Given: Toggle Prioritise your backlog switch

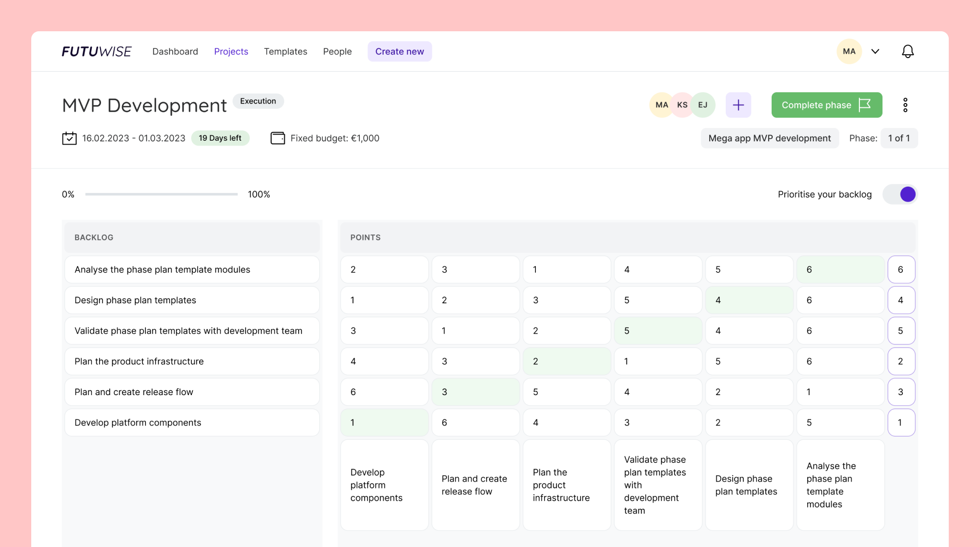Looking at the screenshot, I should (x=900, y=194).
